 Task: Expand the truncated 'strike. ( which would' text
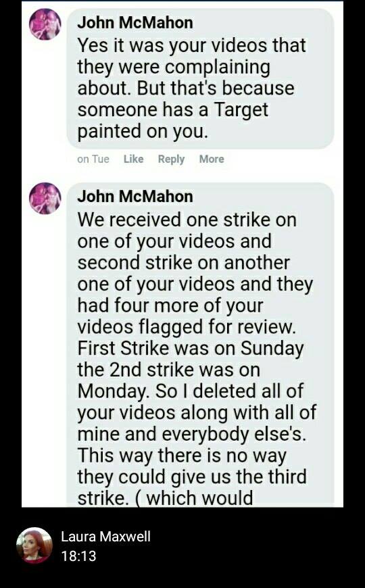point(165,498)
